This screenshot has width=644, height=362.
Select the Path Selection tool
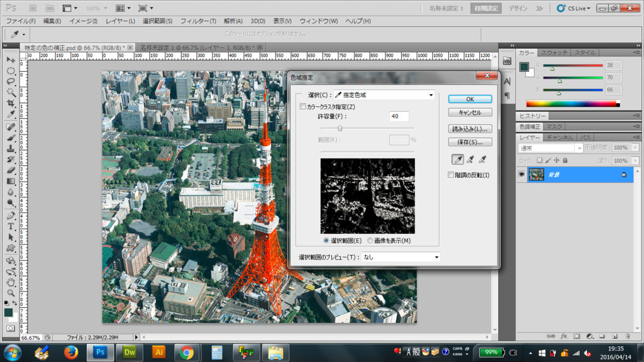coord(11,237)
